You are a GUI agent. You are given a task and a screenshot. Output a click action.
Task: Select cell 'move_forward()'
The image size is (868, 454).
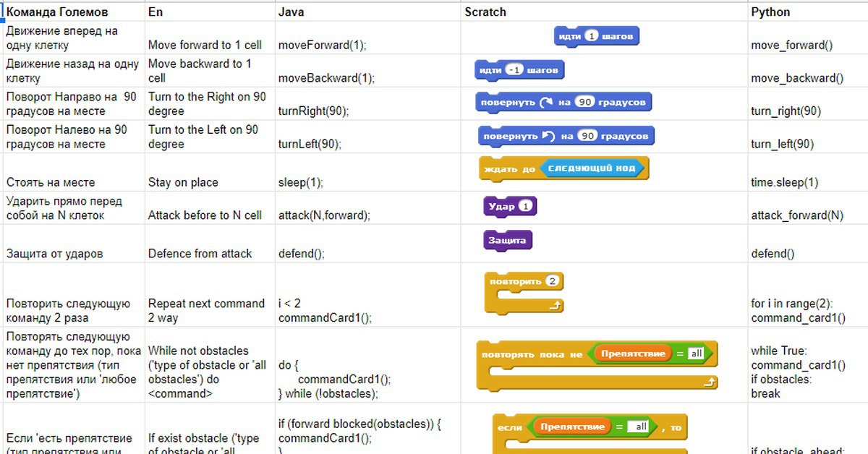click(808, 38)
